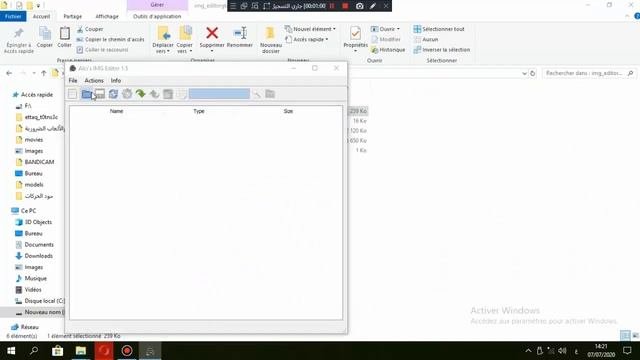Click the green Import arrow icon in IMG Editor
Image resolution: width=640 pixels, height=360 pixels.
click(140, 94)
